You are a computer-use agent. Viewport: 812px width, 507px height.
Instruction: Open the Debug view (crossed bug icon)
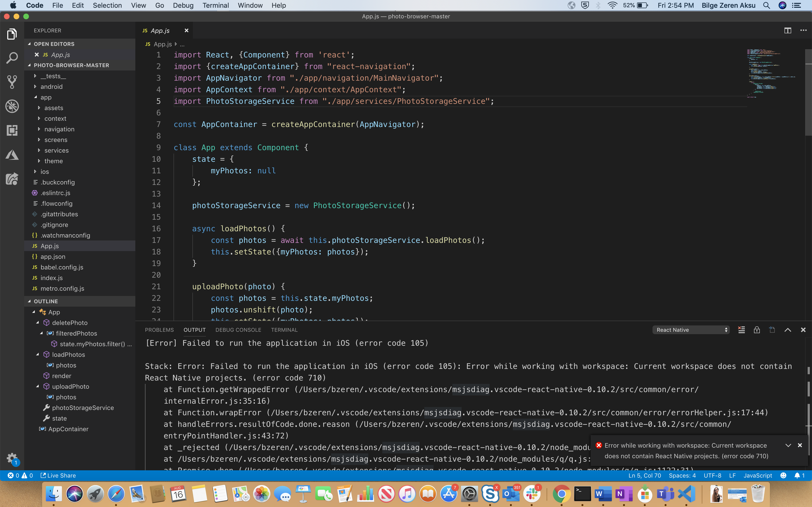[x=12, y=106]
